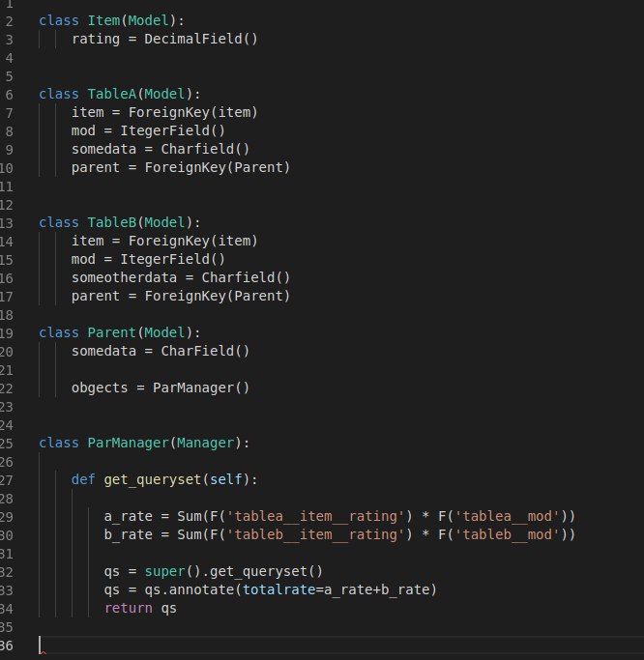
Task: Click 'ItegerField()' on line 8
Action: point(173,130)
